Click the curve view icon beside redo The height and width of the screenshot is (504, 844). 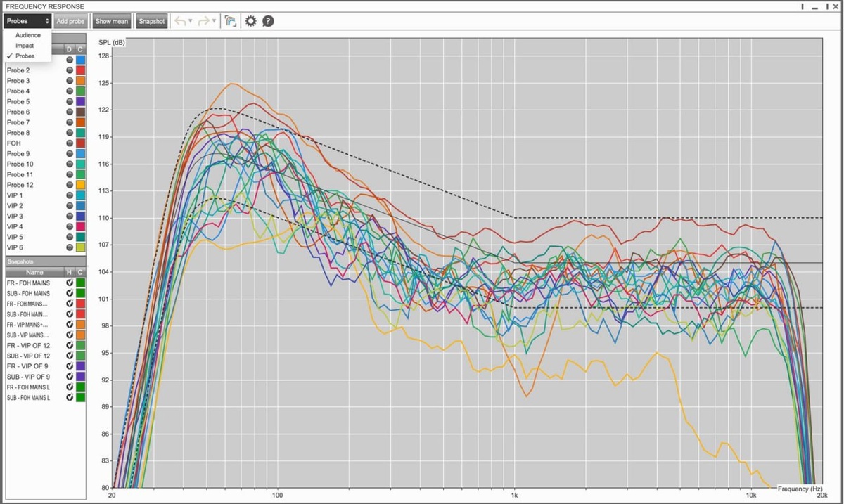(231, 21)
